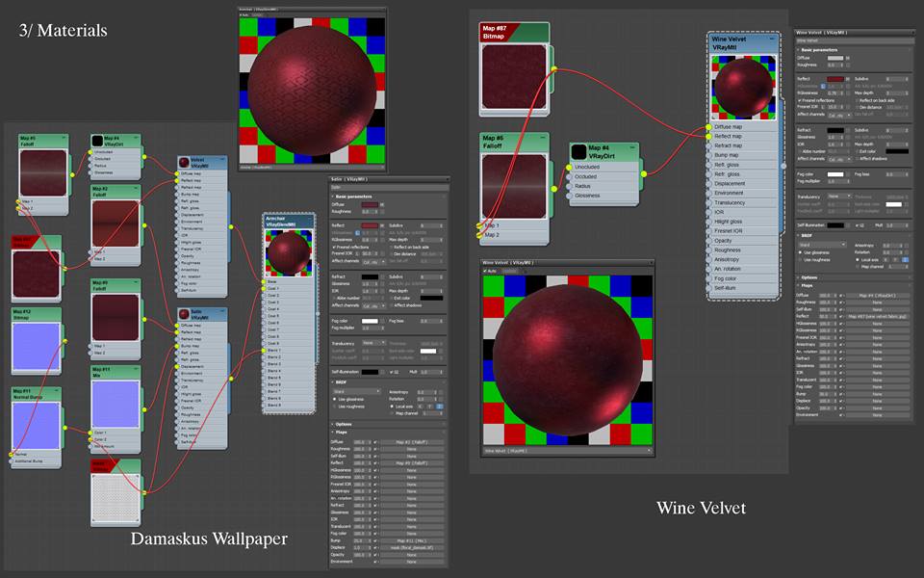Click the Wine Velvet node preview sphere
This screenshot has height=578, width=924.
741,87
